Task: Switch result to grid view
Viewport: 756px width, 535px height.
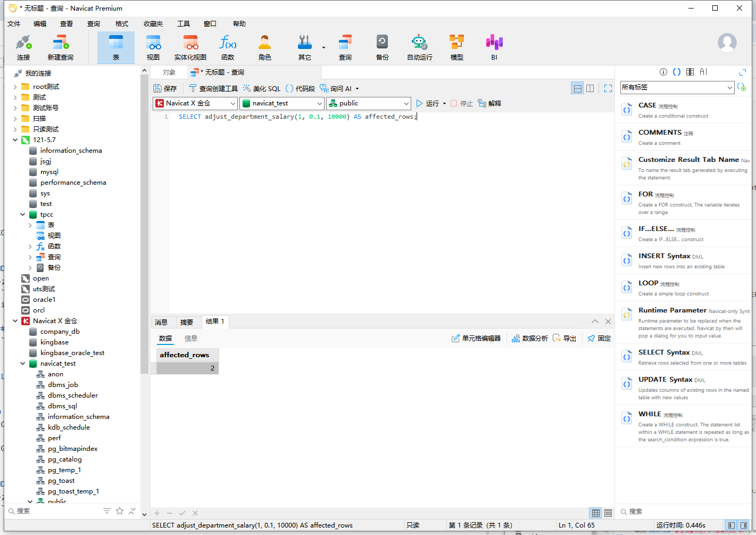Action: (x=596, y=513)
